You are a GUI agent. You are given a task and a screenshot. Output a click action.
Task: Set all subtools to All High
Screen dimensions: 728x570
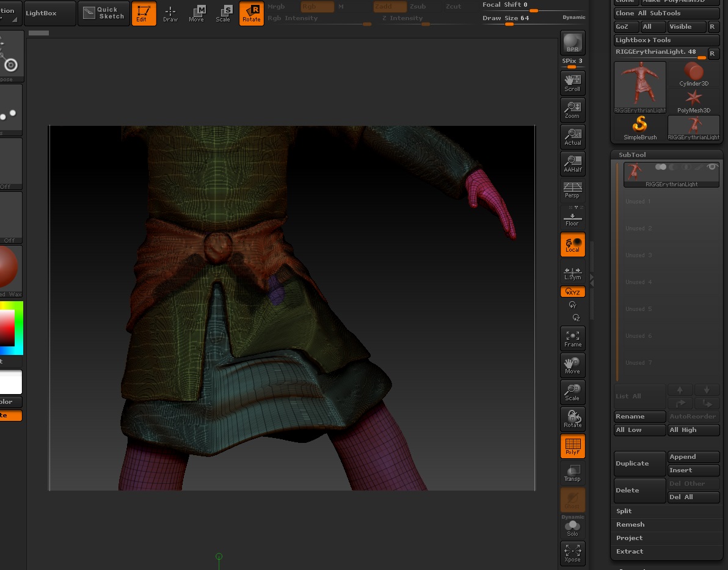point(694,430)
